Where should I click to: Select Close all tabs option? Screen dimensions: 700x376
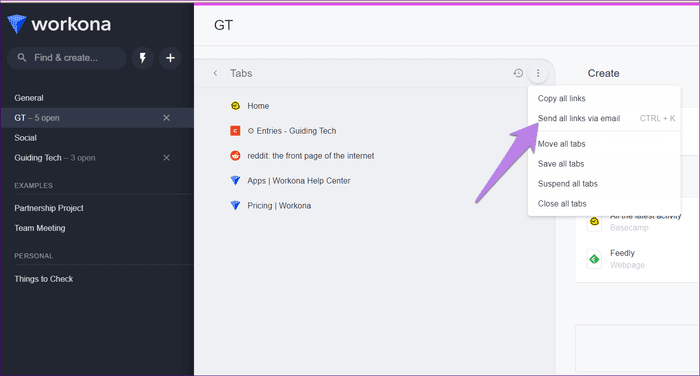tap(562, 204)
